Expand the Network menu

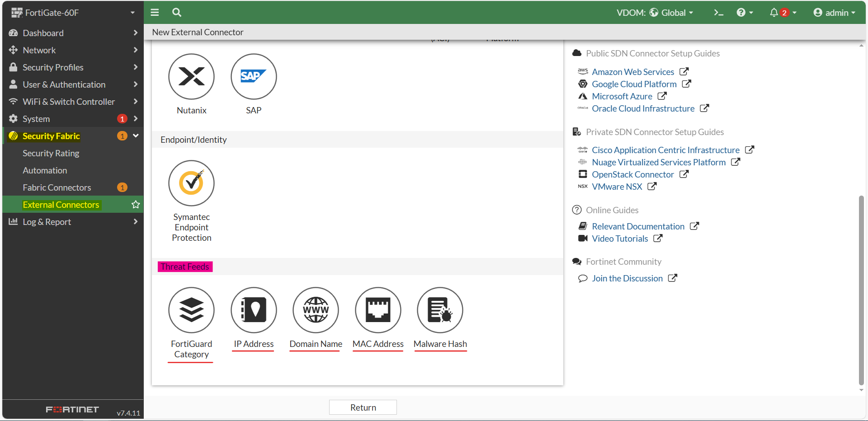coord(73,50)
